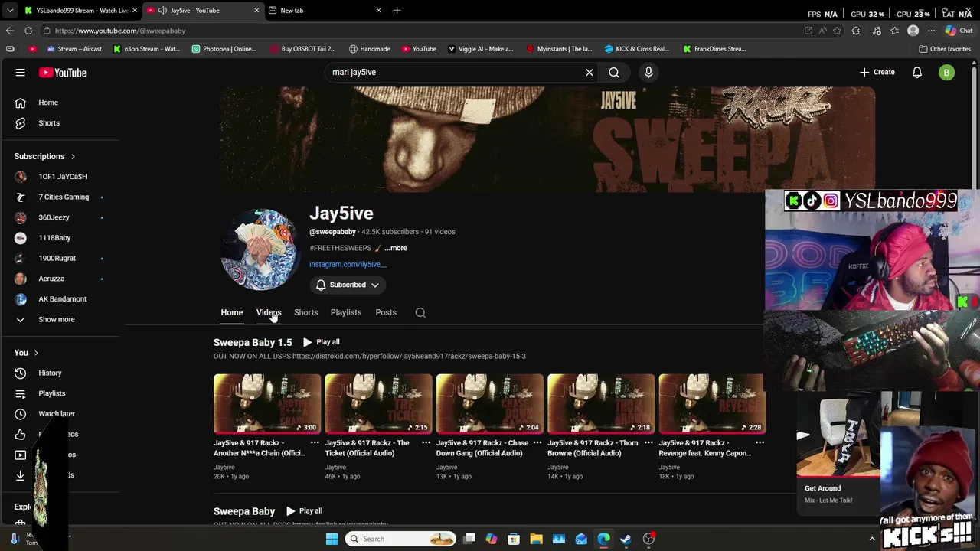980x551 pixels.
Task: Open the Create upload menu
Action: click(x=877, y=72)
